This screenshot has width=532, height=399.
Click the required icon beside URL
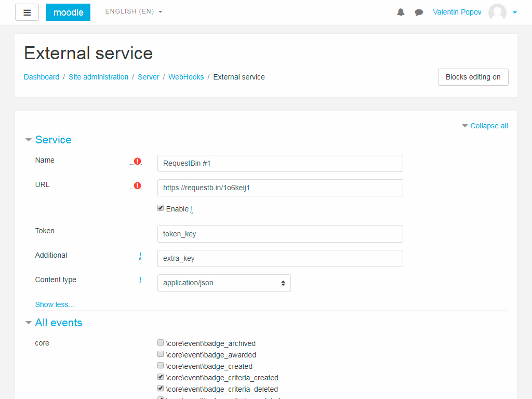click(x=137, y=185)
